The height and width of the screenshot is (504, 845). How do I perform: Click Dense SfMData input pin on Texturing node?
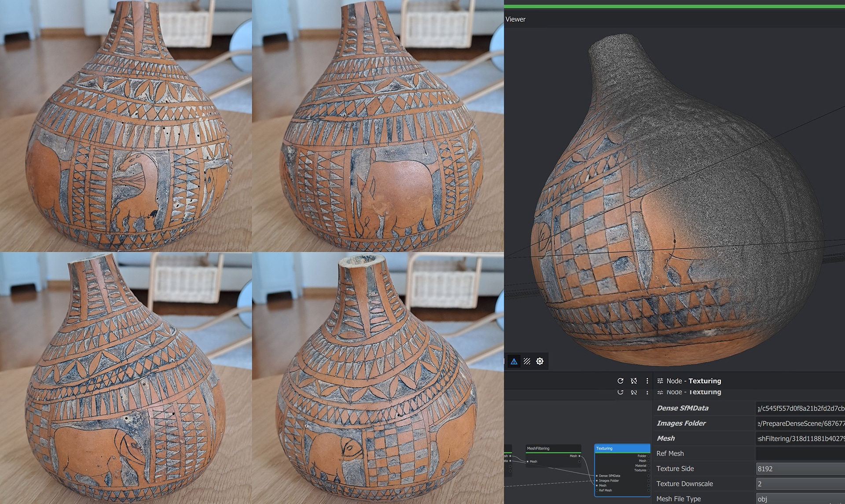(597, 476)
